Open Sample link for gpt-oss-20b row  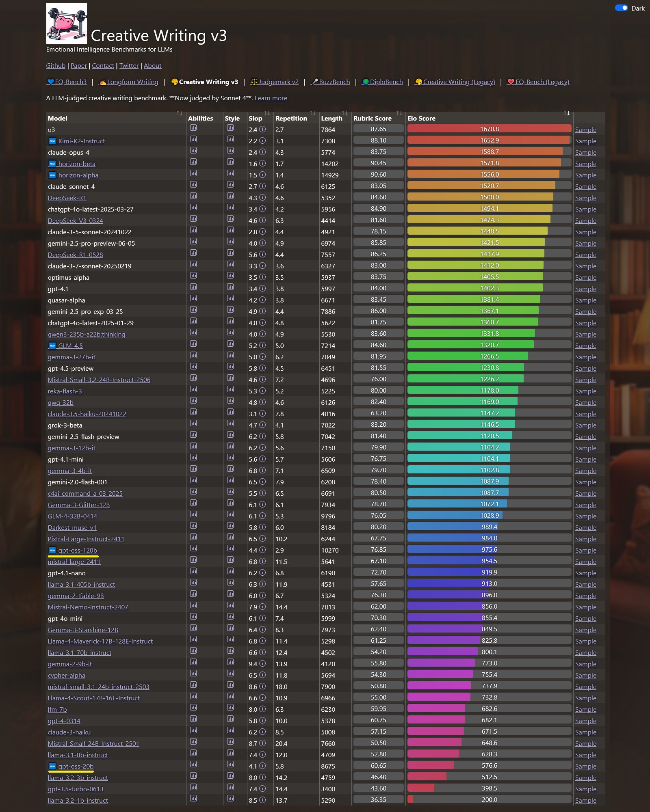click(x=585, y=767)
